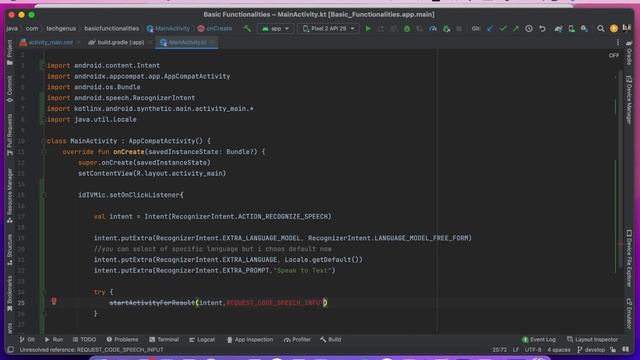Open the UTF-8 encoding selector

(533, 350)
